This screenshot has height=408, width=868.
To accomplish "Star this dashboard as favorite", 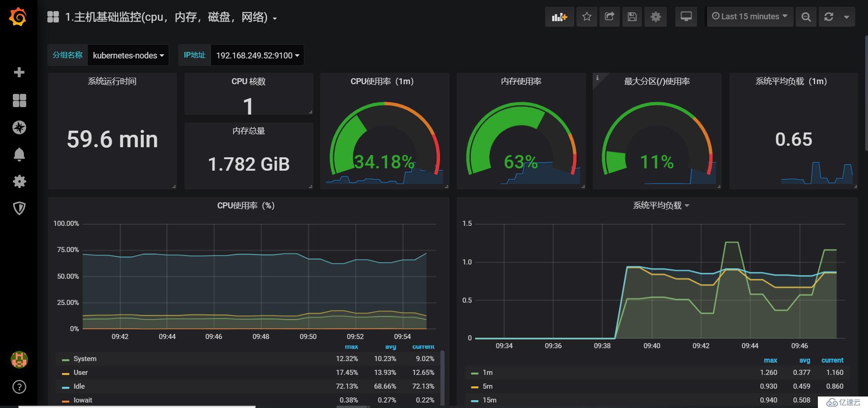I will (587, 17).
